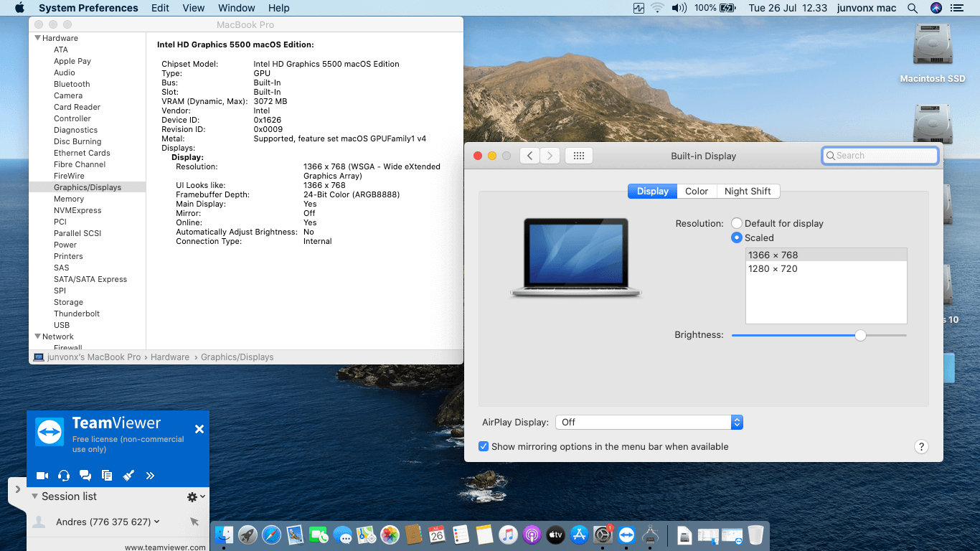980x551 pixels.
Task: Open the Window menu in menu bar
Action: pyautogui.click(x=236, y=8)
